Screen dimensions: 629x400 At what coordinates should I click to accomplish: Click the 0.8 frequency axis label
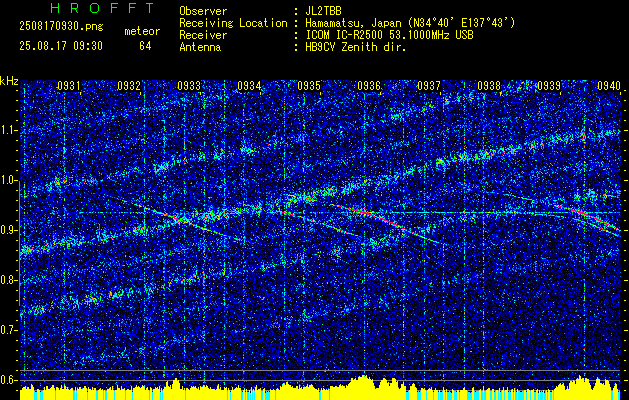point(7,280)
